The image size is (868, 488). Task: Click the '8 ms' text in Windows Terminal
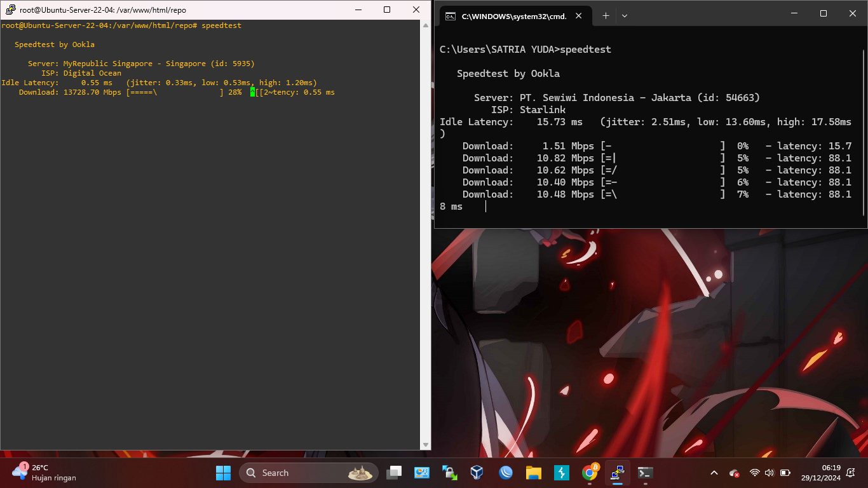pos(451,207)
